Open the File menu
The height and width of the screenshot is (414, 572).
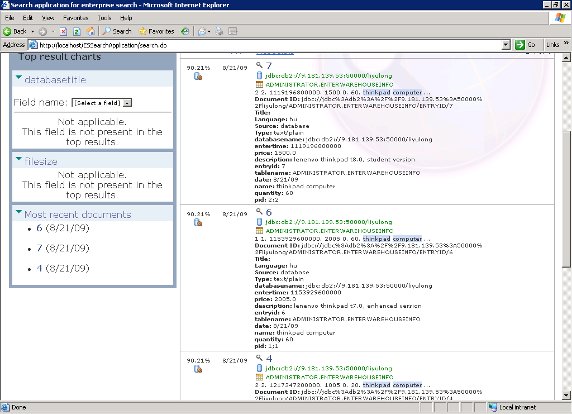(9, 18)
